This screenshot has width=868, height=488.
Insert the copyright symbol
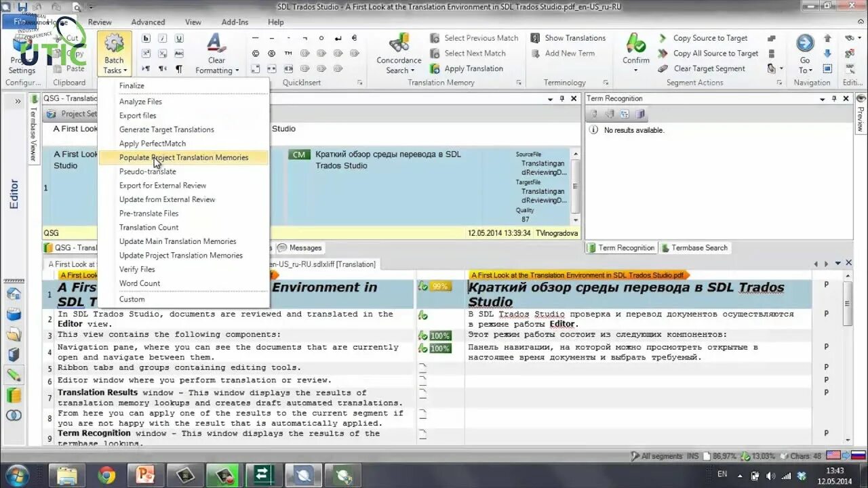[x=256, y=53]
